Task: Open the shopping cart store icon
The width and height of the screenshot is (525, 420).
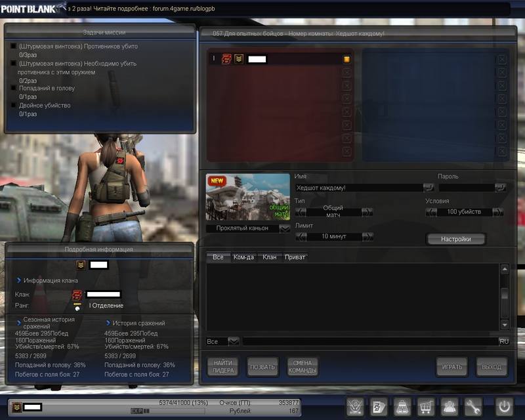Action: (x=425, y=407)
